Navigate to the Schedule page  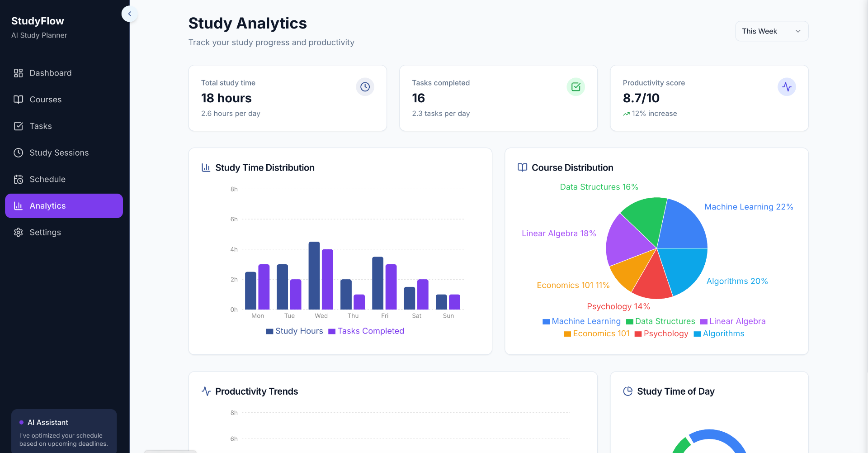pyautogui.click(x=47, y=180)
